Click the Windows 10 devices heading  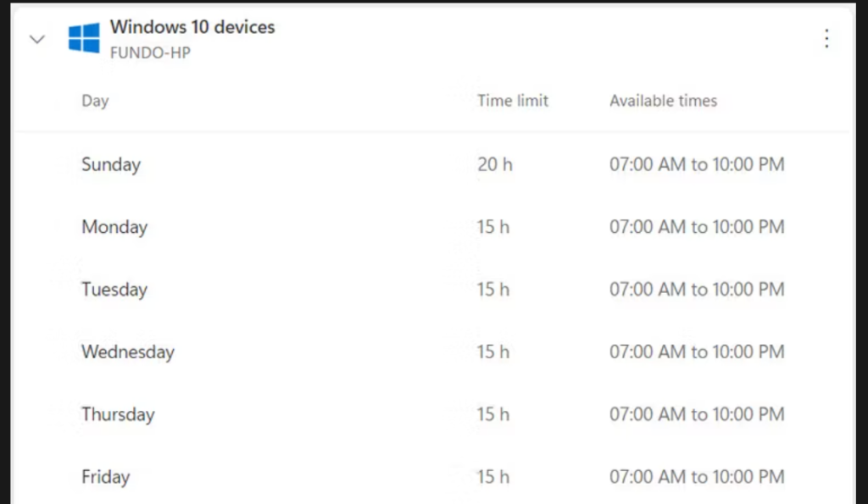point(192,27)
